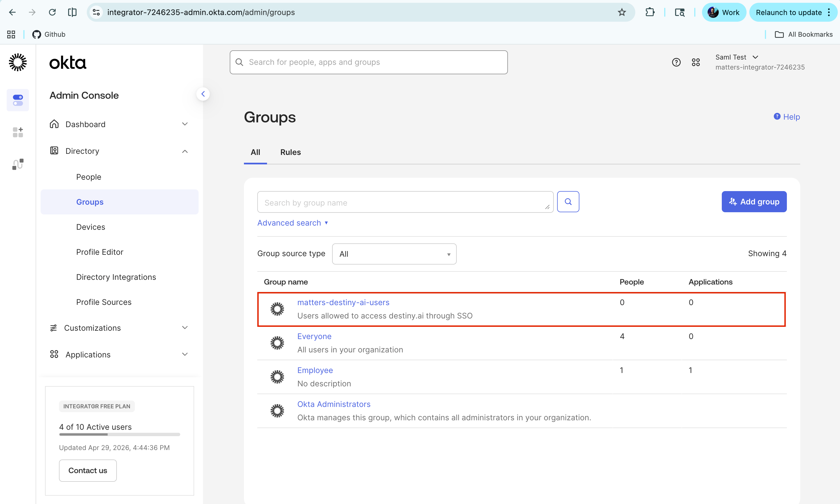This screenshot has width=840, height=504.
Task: Switch to the Rules tab
Action: click(x=291, y=152)
